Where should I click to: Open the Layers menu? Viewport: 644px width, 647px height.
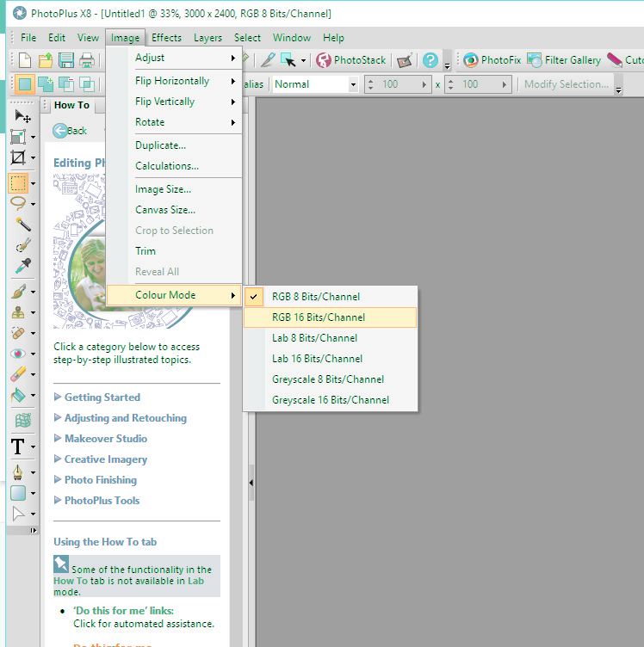click(x=207, y=38)
